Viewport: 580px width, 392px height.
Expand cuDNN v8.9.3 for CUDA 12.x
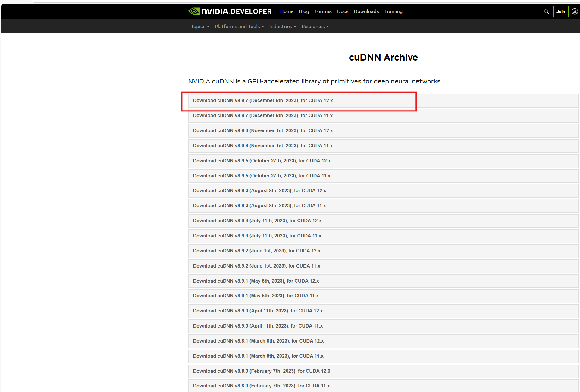click(383, 221)
